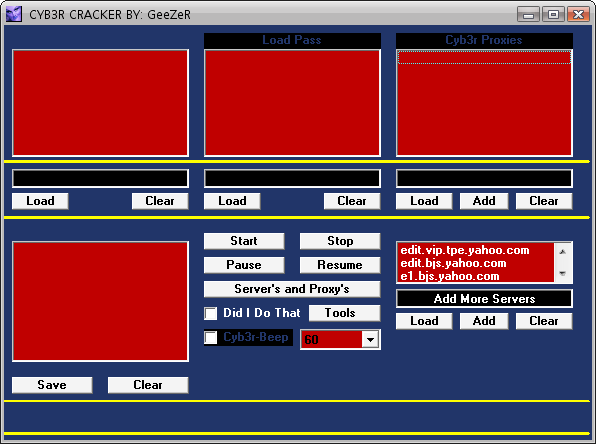The height and width of the screenshot is (444, 596).
Task: Click Load beneath the Load Pass list
Action: [x=232, y=201]
